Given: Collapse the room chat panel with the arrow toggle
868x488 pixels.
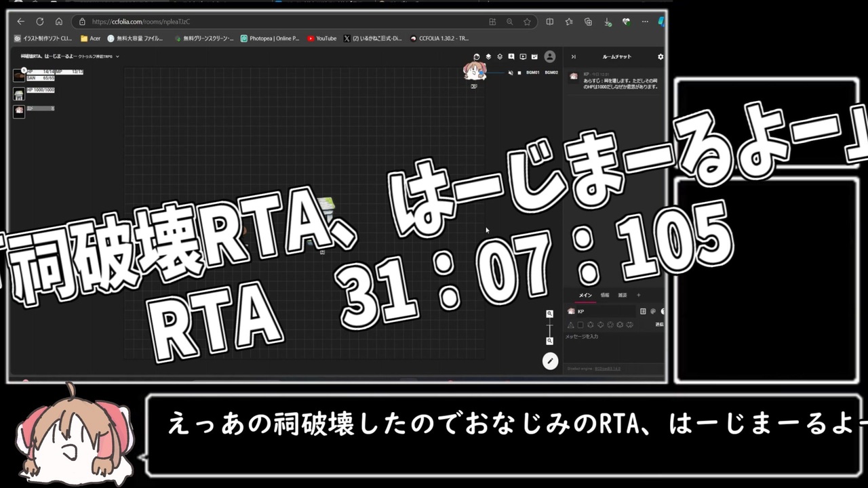Looking at the screenshot, I should pyautogui.click(x=574, y=57).
